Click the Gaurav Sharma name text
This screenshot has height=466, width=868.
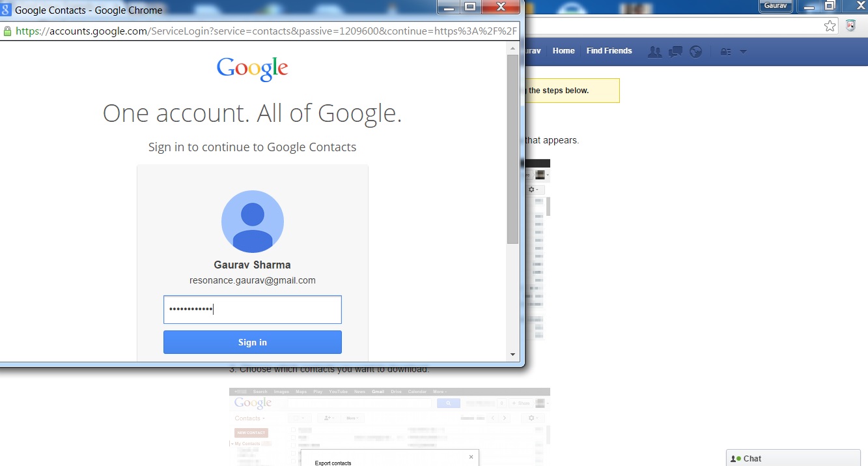(253, 265)
